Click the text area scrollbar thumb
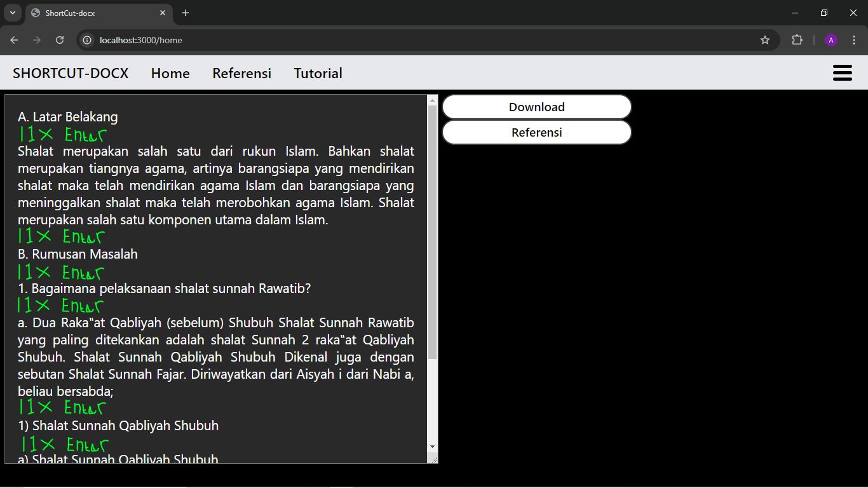 433,233
